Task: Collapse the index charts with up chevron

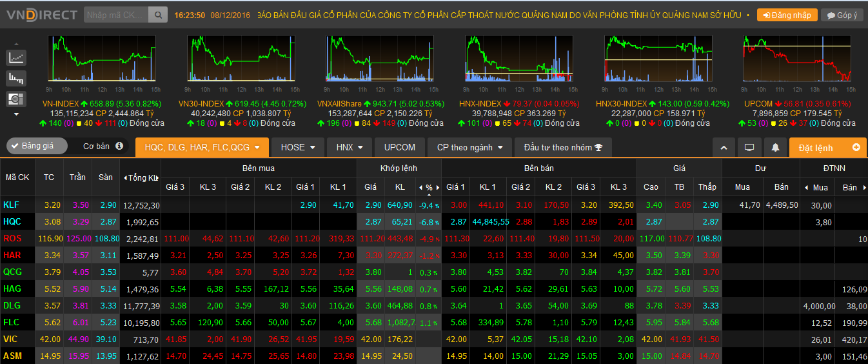Action: 724,148
